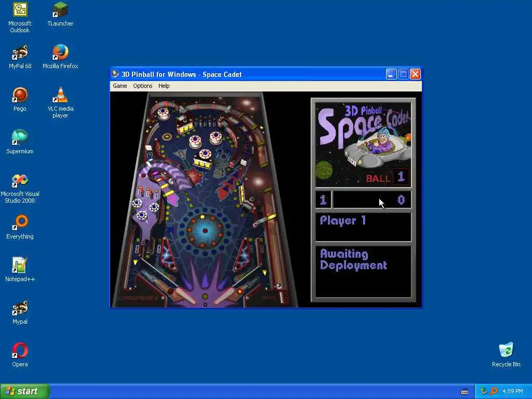Click the Everything search shortcut
The image size is (532, 399).
tap(20, 228)
